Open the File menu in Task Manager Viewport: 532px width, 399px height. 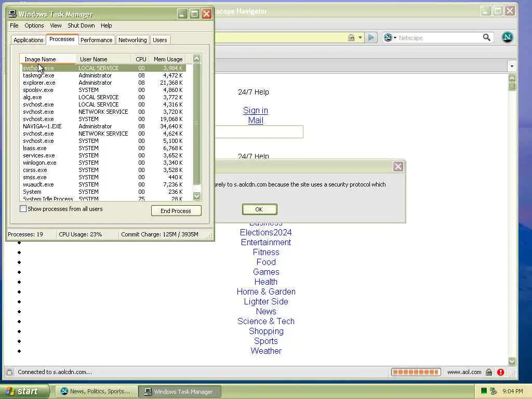coord(14,25)
